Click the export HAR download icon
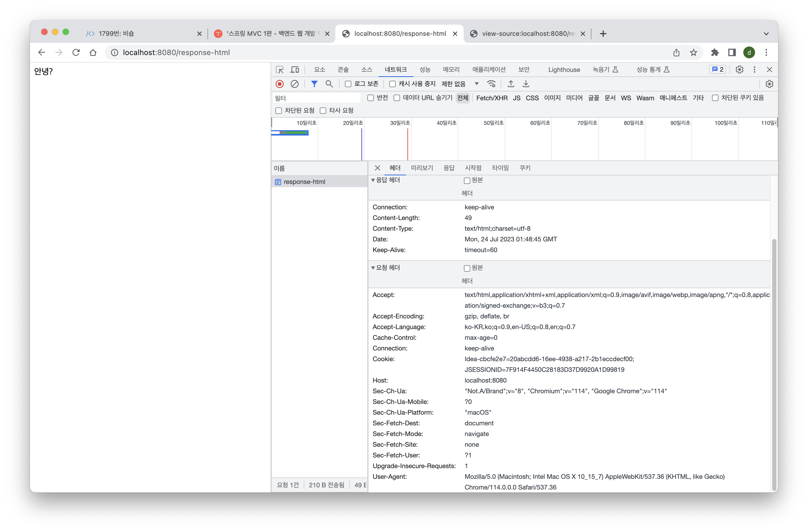This screenshot has width=808, height=532. pos(526,84)
